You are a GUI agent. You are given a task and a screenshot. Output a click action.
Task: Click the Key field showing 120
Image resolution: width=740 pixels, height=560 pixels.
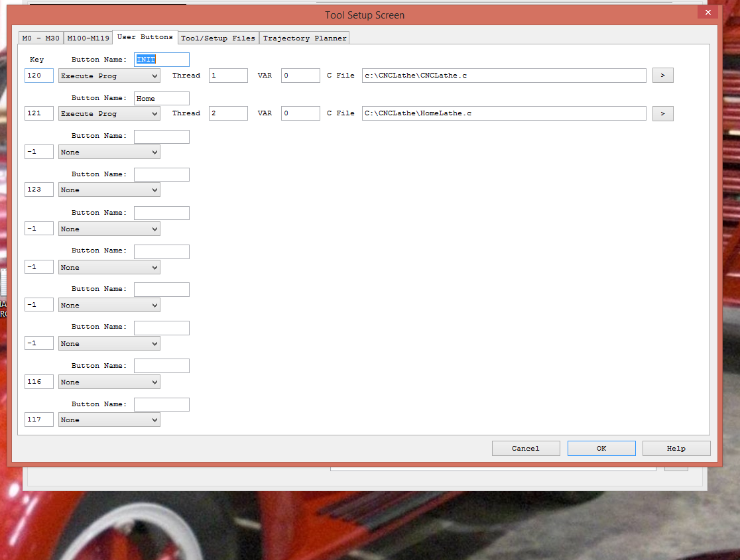click(38, 76)
